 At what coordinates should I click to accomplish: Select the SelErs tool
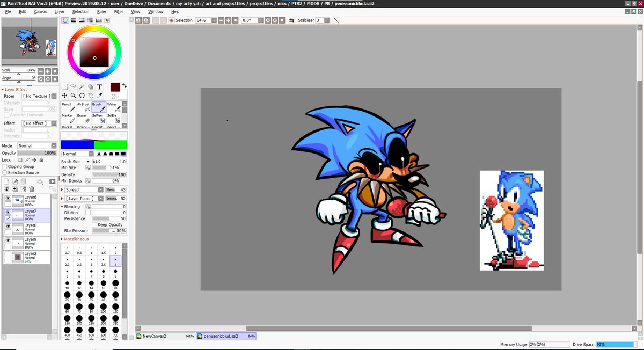pyautogui.click(x=113, y=119)
